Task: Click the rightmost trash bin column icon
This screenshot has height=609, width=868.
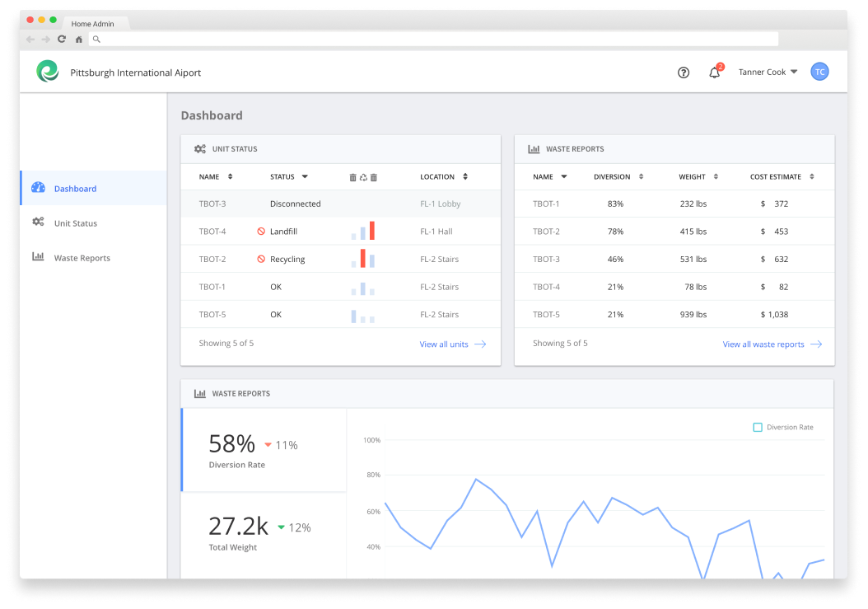Action: [374, 177]
